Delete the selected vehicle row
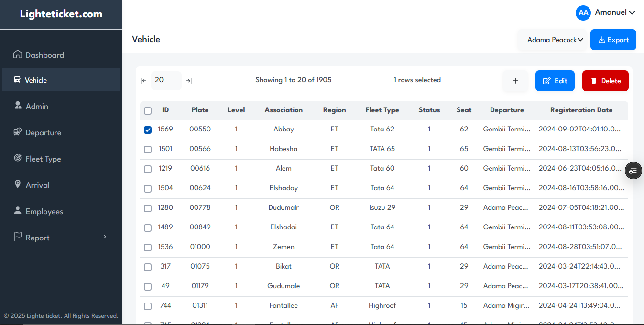This screenshot has width=644, height=325. point(605,80)
